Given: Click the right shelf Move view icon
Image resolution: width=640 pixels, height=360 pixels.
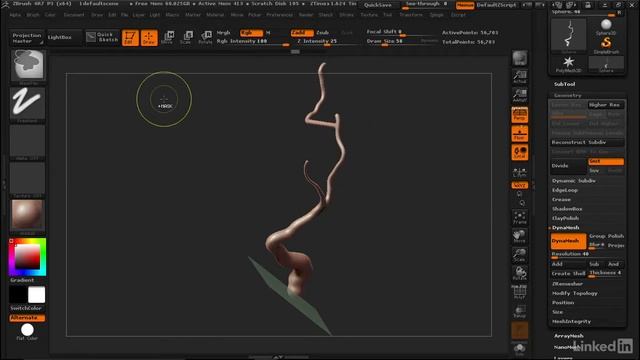Looking at the screenshot, I should pyautogui.click(x=520, y=236).
